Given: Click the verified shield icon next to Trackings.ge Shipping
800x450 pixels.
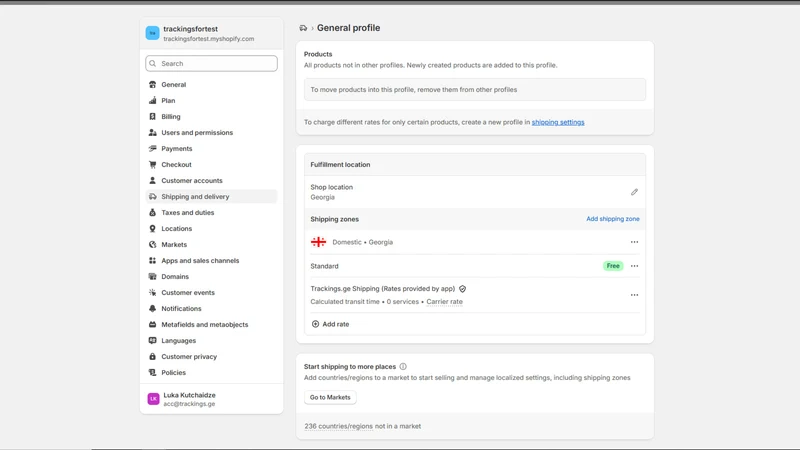Looking at the screenshot, I should pyautogui.click(x=462, y=289).
